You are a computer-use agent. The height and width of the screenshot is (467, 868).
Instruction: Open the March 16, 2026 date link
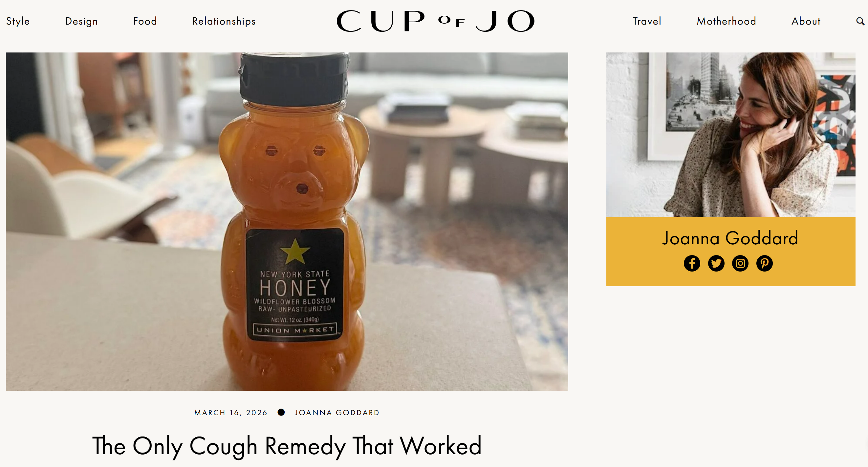coord(231,413)
